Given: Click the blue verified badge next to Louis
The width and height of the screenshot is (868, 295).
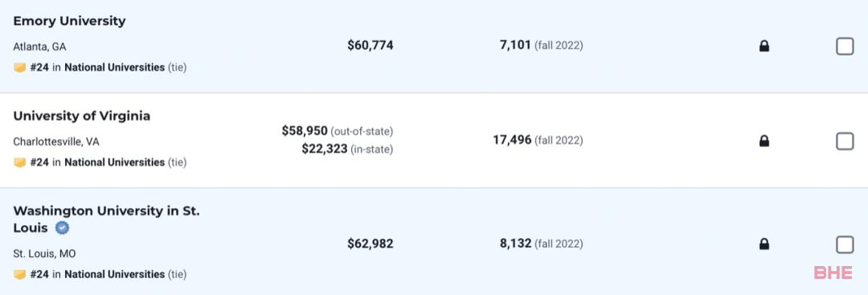Looking at the screenshot, I should point(62,228).
